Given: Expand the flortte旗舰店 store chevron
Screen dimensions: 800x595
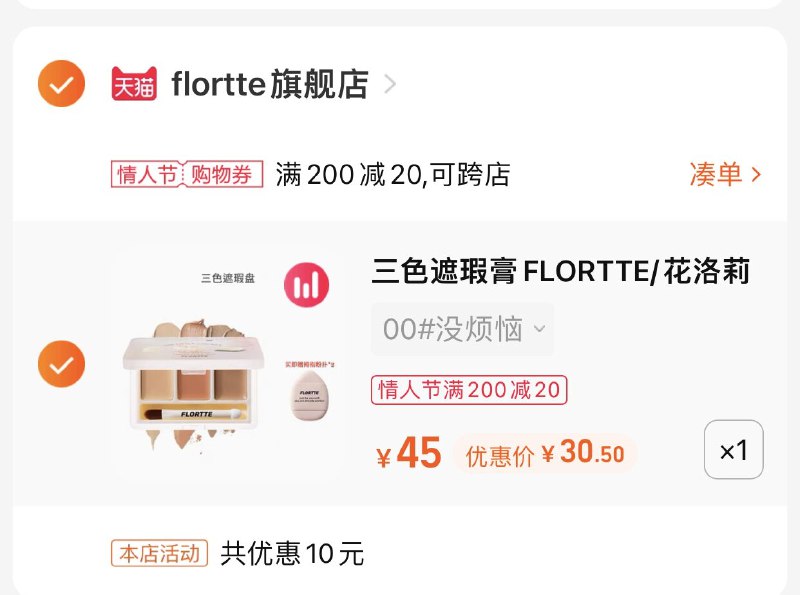Looking at the screenshot, I should pyautogui.click(x=388, y=85).
